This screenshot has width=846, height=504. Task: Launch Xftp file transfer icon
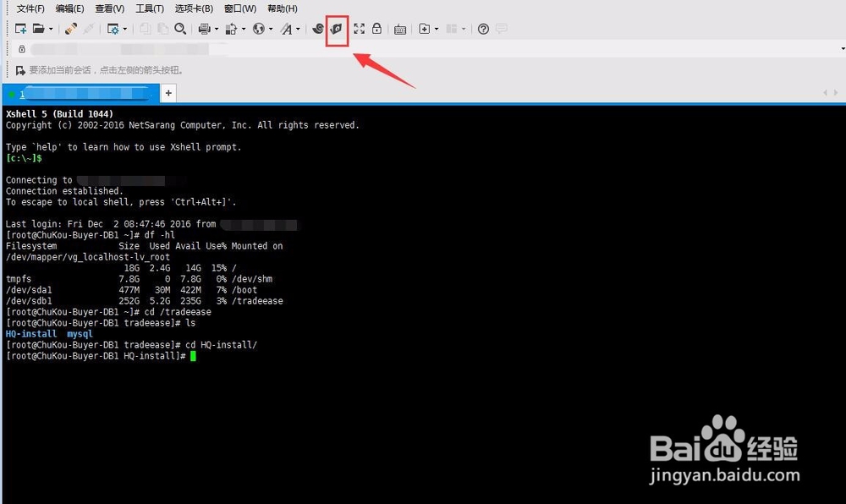point(337,29)
